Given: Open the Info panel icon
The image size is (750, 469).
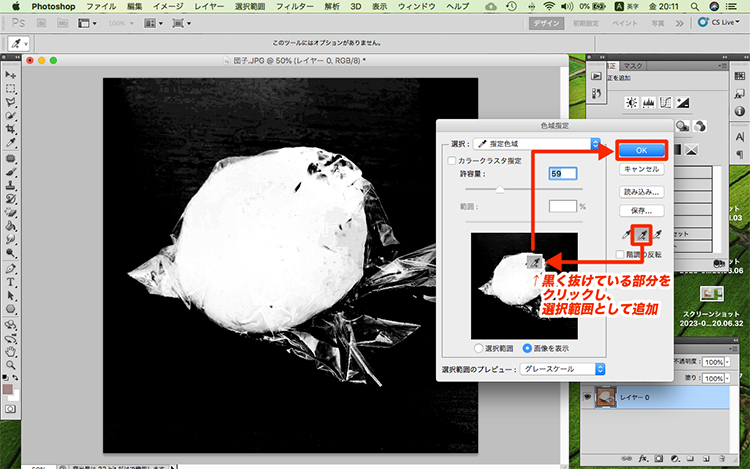Looking at the screenshot, I should [739, 111].
